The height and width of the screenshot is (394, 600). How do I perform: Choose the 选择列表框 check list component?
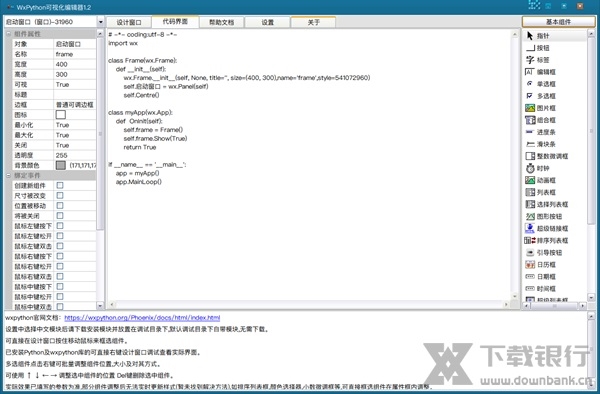(x=547, y=204)
